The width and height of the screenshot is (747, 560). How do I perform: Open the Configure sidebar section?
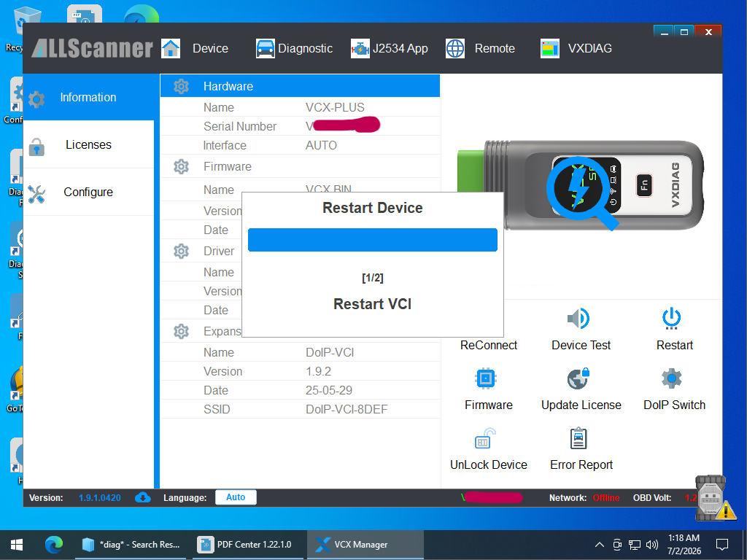coord(88,192)
